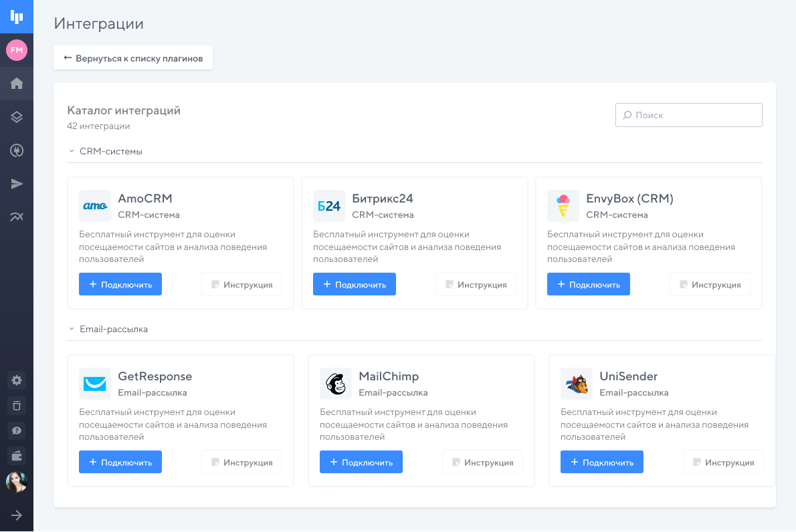Click the Вернуться к списку плагинов button
The height and width of the screenshot is (532, 796).
pyautogui.click(x=133, y=58)
